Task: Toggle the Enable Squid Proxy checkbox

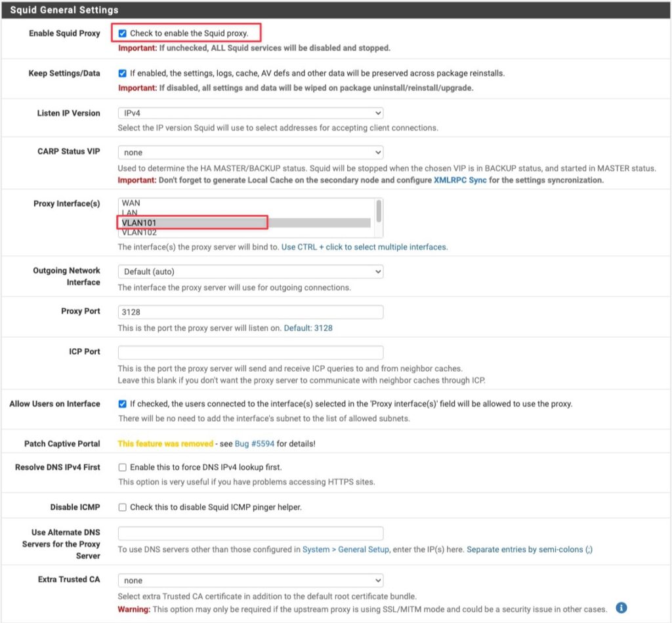Action: (123, 33)
